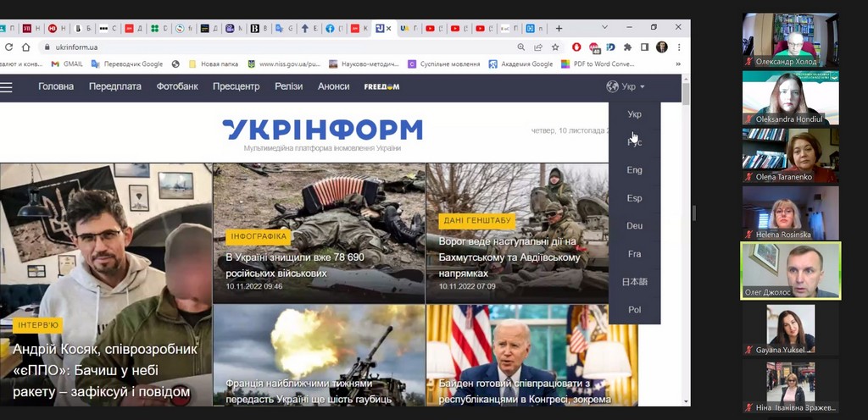This screenshot has height=420, width=868.
Task: Open the Фотобанк menu item
Action: 177,86
